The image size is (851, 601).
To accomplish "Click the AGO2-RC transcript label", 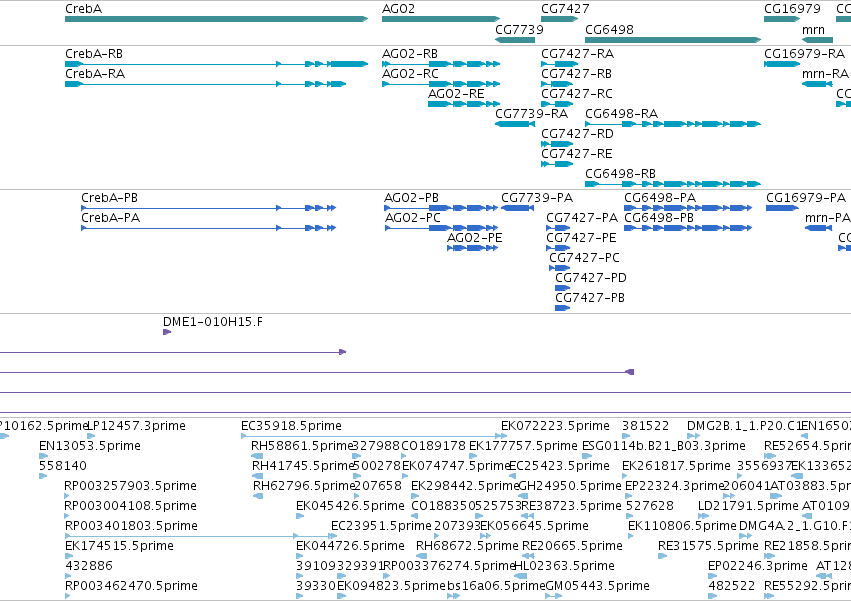I will 410,74.
